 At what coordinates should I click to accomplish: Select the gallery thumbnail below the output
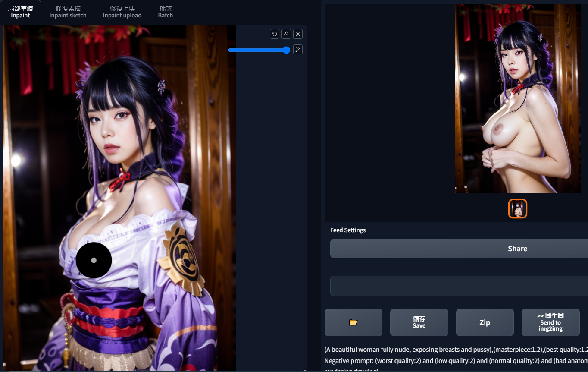pos(518,209)
